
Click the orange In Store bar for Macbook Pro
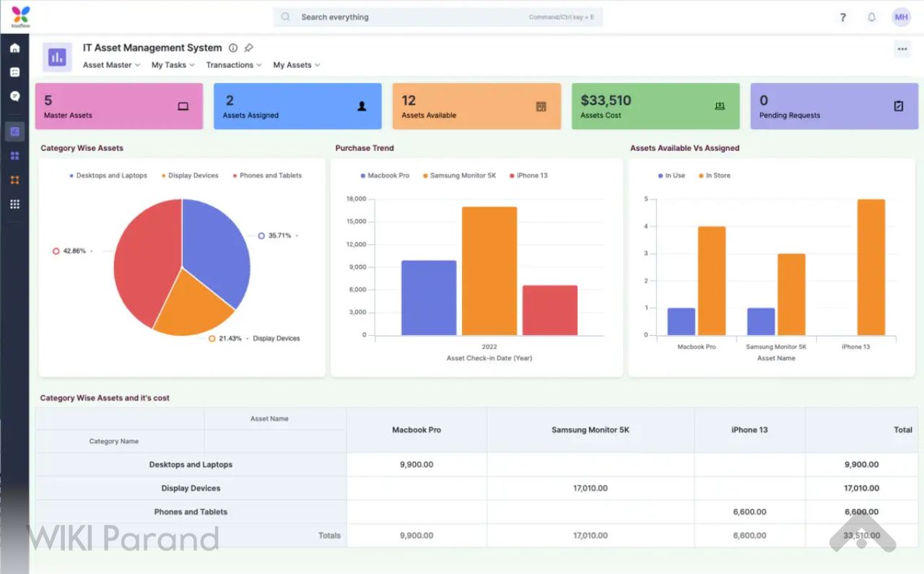tap(712, 281)
